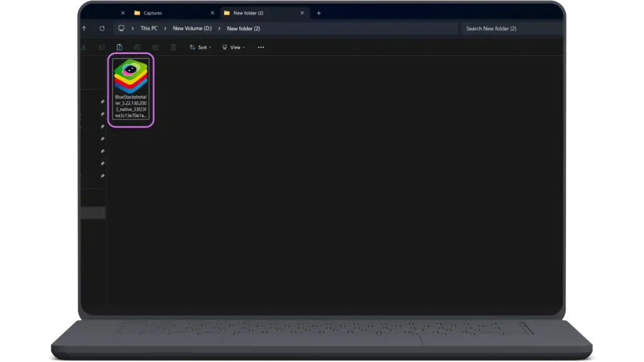
Task: Add a new tab with plus button
Action: [319, 13]
